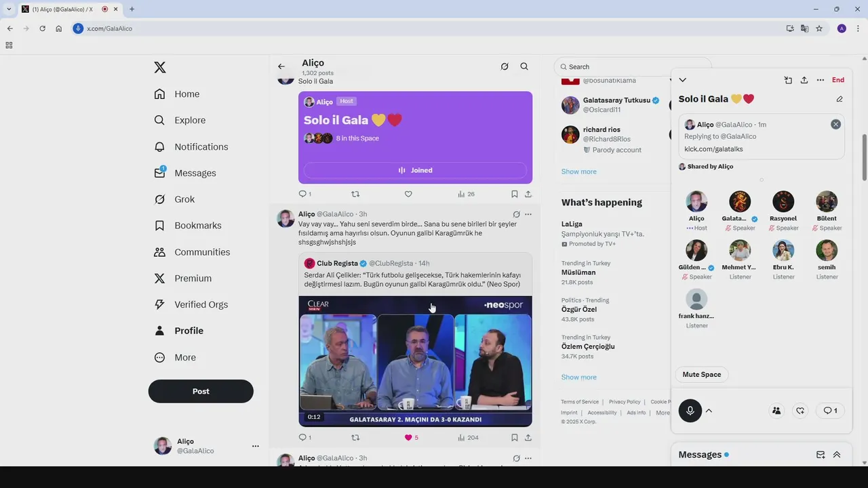This screenshot has height=488, width=868.
Task: Select Premium in the sidebar
Action: (183, 278)
